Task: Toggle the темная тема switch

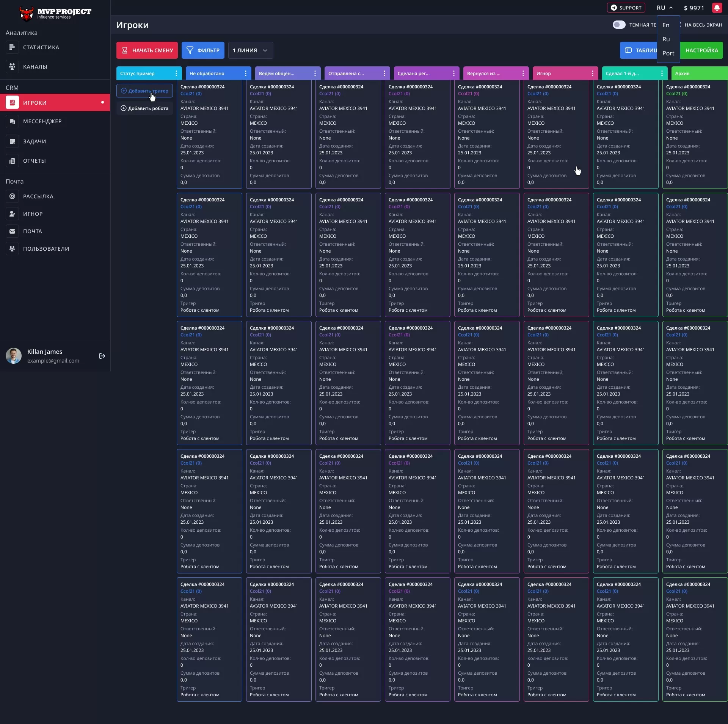Action: click(619, 25)
